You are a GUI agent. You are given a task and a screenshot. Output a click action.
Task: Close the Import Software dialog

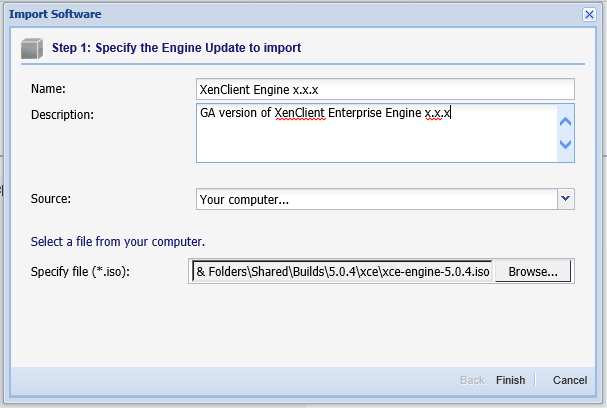pyautogui.click(x=589, y=15)
